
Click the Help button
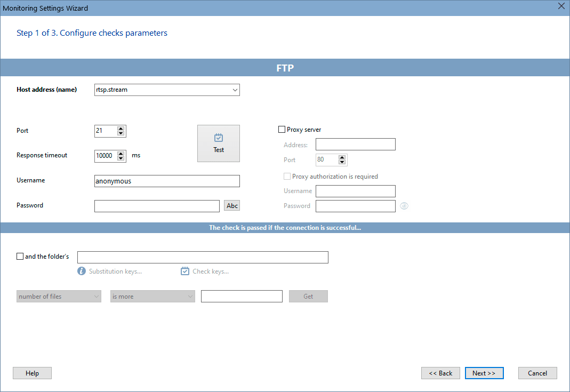pyautogui.click(x=32, y=373)
